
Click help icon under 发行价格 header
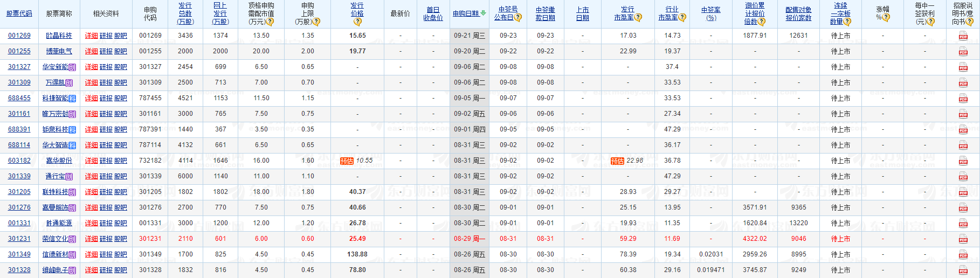pos(357,22)
